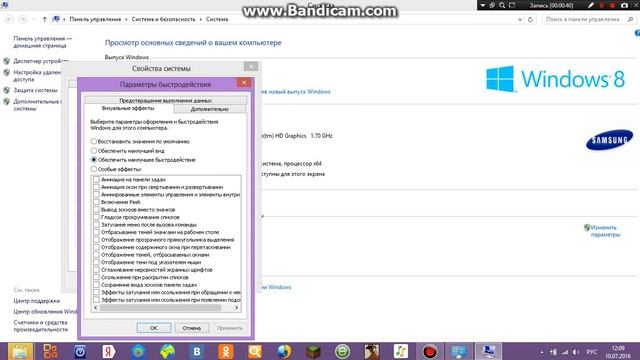Open the Bandicam dropdown arrow menu
This screenshot has width=640, height=360.
pos(483,5)
